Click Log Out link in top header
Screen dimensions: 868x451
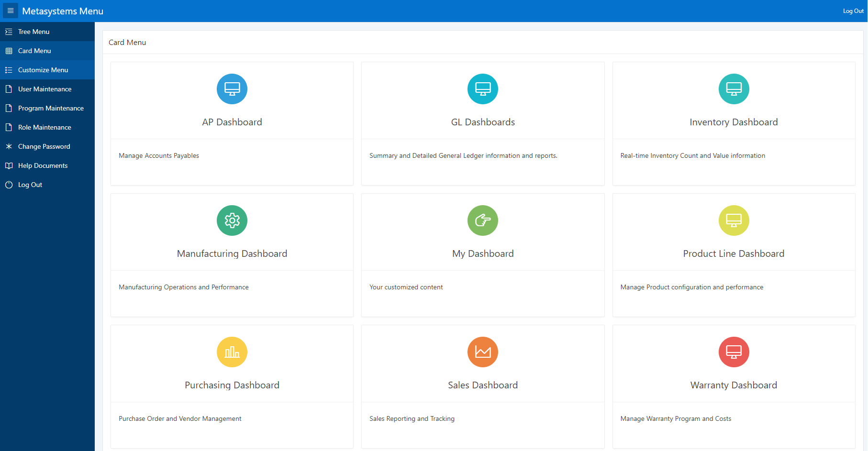coord(853,11)
